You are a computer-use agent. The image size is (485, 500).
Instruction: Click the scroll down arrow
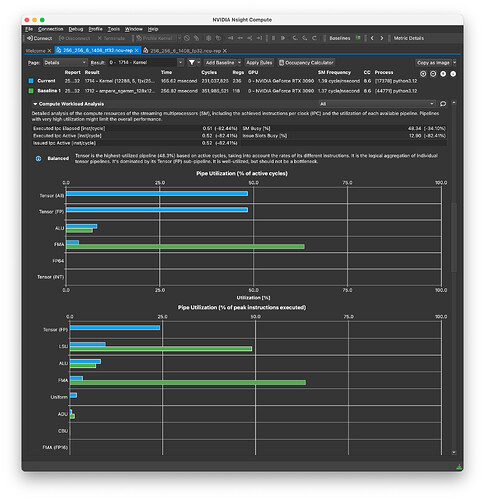(x=454, y=452)
